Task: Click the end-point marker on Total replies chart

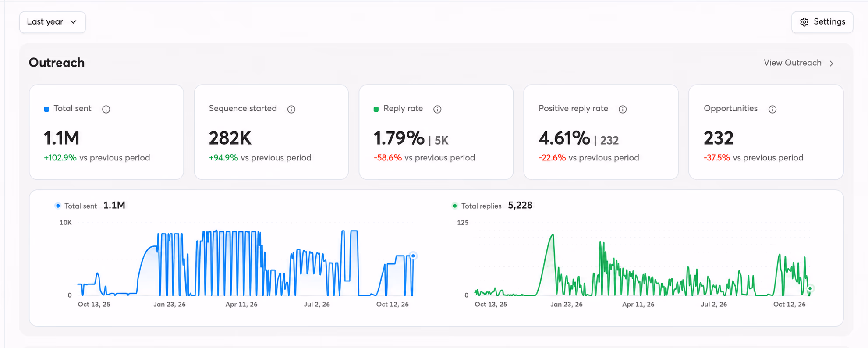Action: point(810,288)
